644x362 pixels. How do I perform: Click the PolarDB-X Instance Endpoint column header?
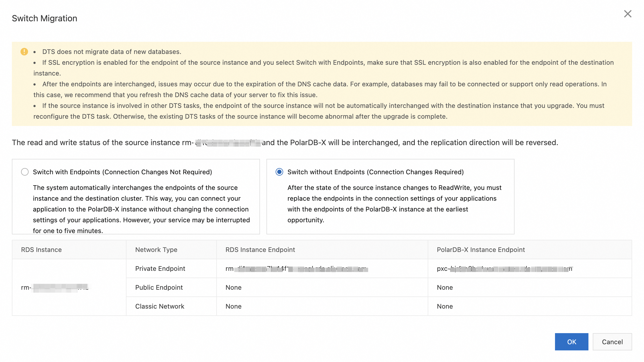(x=481, y=250)
